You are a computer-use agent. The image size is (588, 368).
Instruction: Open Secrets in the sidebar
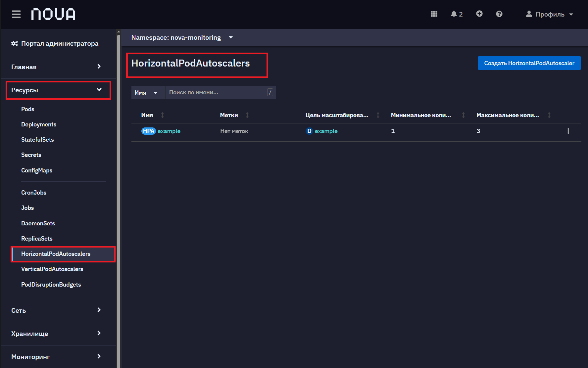point(31,155)
